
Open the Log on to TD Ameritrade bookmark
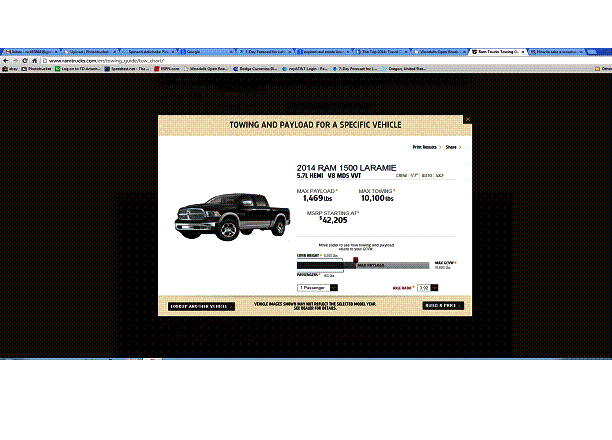pyautogui.click(x=78, y=69)
